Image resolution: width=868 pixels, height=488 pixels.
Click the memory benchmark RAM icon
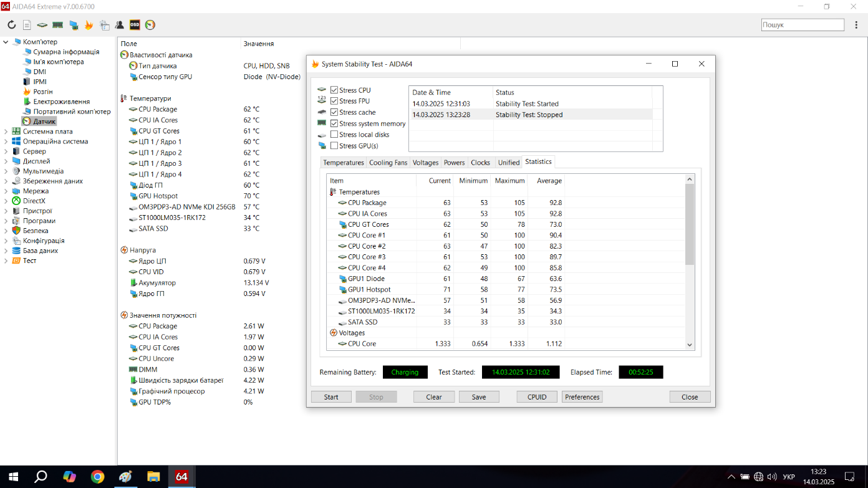[x=57, y=25]
